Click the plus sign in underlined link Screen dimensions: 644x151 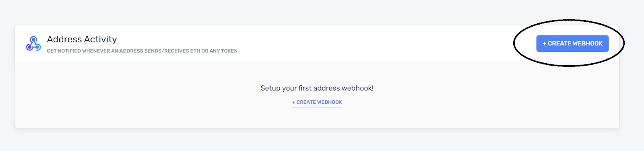(x=293, y=102)
